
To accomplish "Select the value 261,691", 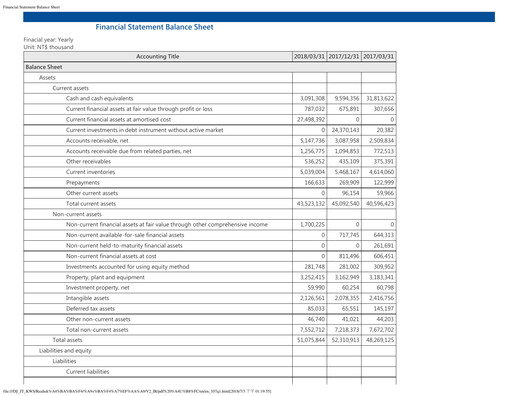I will [384, 246].
